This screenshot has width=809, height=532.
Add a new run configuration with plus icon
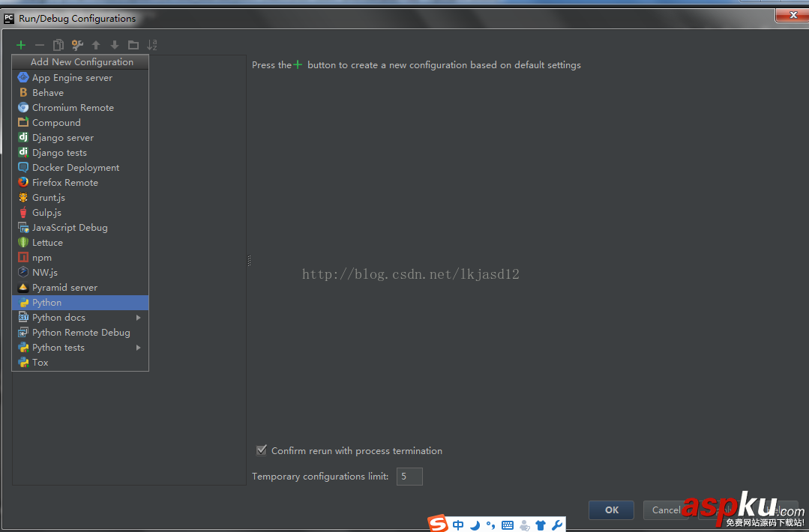pyautogui.click(x=20, y=45)
